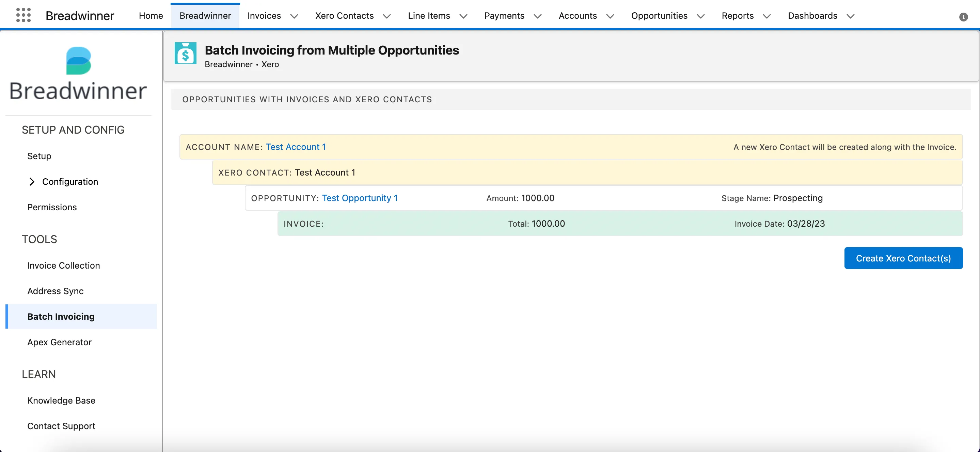Open the Invoices tab dropdown arrow
The width and height of the screenshot is (980, 452).
(x=294, y=16)
